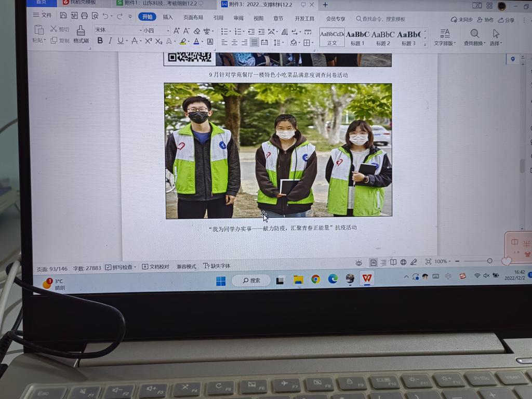Select the justify alignment icon
The height and width of the screenshot is (399, 532).
click(x=254, y=43)
